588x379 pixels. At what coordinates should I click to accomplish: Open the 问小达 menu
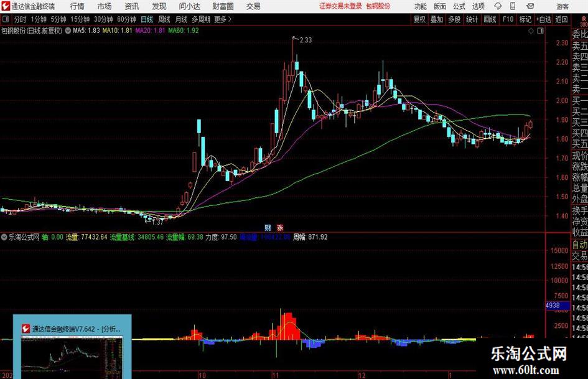(189, 6)
